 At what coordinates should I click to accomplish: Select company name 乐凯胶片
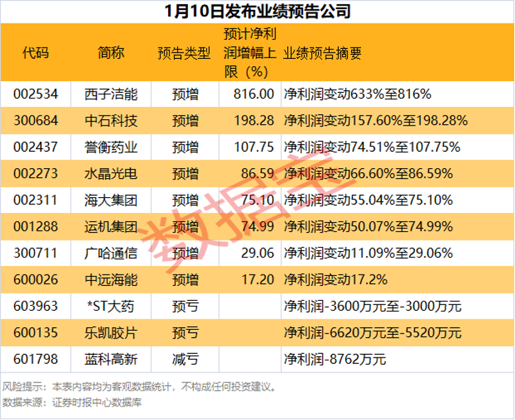[111, 333]
